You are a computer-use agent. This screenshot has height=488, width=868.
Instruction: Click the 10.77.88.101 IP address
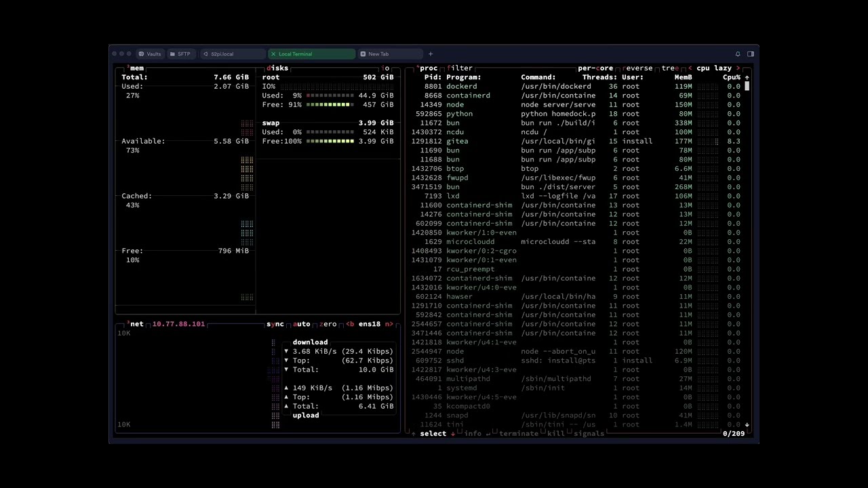(x=178, y=324)
